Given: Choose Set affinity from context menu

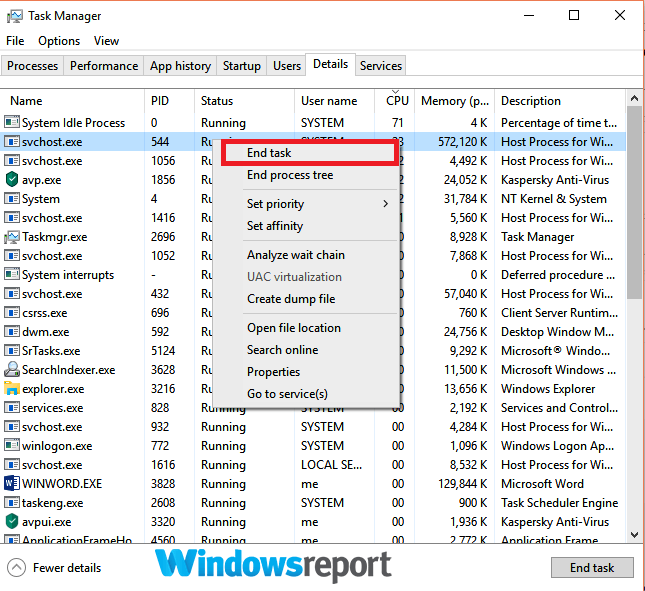Looking at the screenshot, I should click(x=275, y=226).
